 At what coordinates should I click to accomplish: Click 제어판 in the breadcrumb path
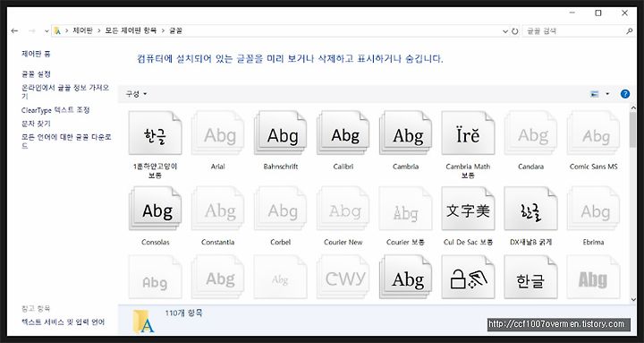pos(83,30)
